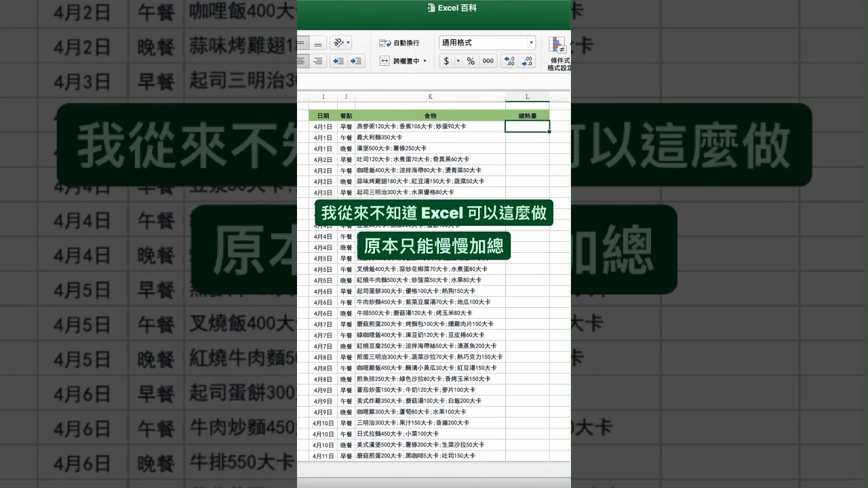This screenshot has height=488, width=868.
Task: Select the cell starting 起司三明治300大卡
Action: click(430, 192)
